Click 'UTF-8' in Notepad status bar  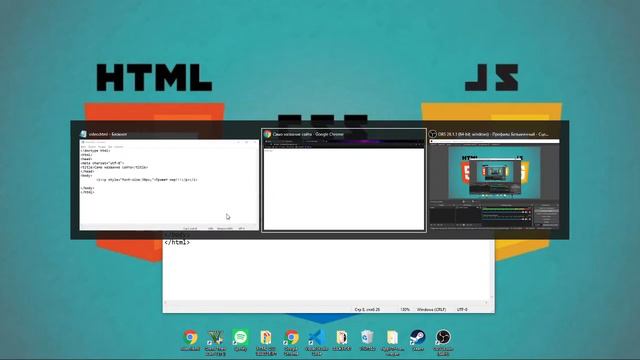[462, 310]
